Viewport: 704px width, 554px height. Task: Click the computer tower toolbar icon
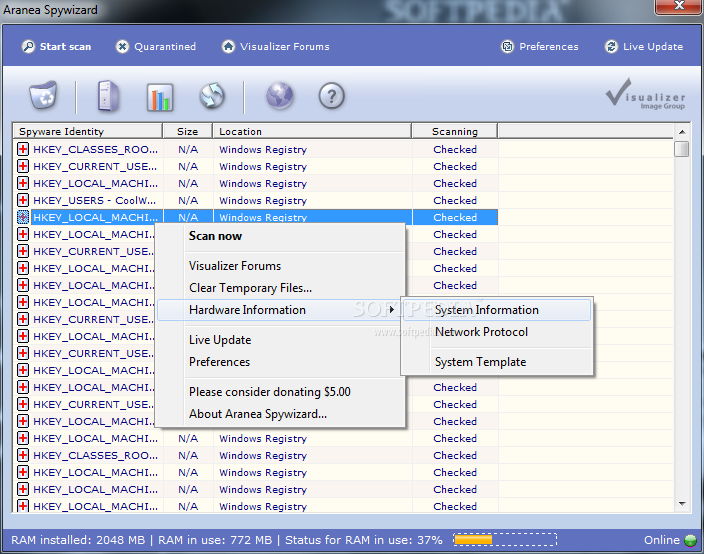[x=108, y=96]
